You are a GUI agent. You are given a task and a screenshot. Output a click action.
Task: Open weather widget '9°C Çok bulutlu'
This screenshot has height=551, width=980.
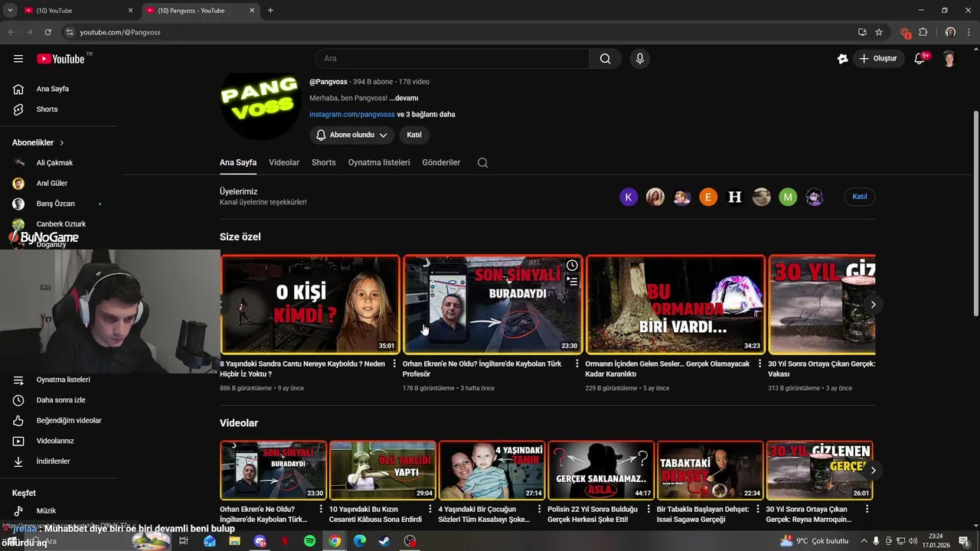[814, 541]
